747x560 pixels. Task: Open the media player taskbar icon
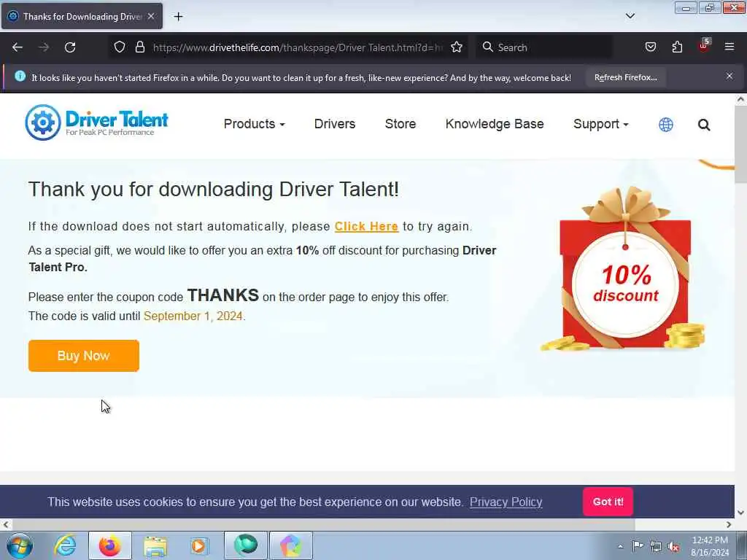[198, 545]
